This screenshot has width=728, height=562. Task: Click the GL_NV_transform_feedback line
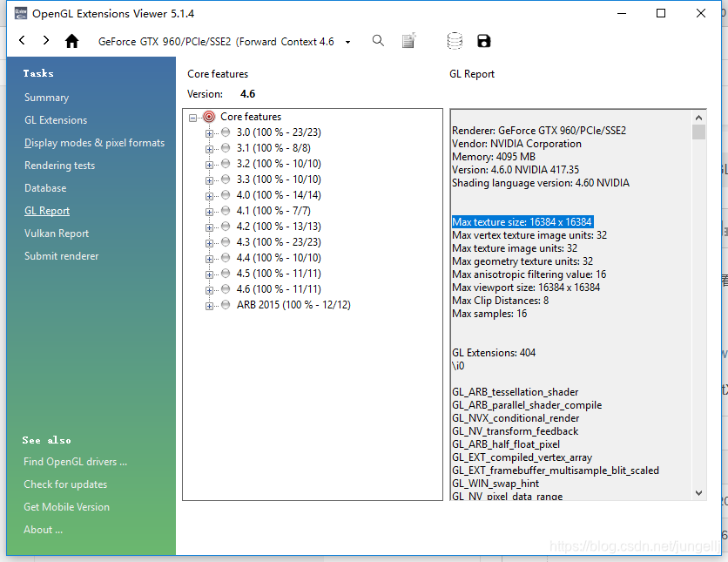click(x=516, y=431)
